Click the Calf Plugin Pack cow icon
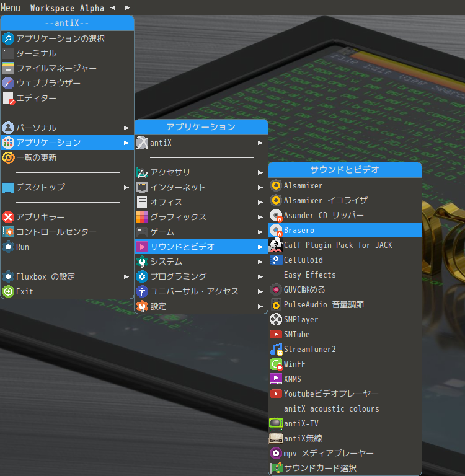Viewport: 465px width, 476px height. [x=276, y=245]
